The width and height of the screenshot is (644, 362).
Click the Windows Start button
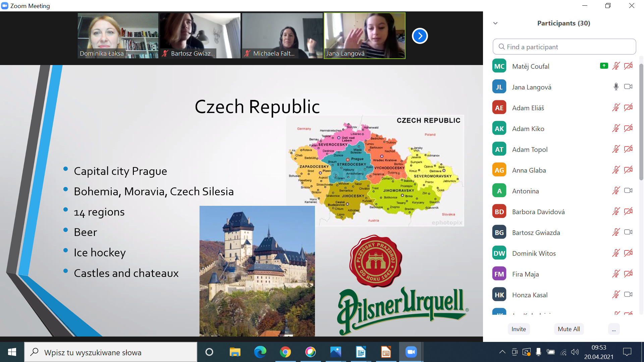[12, 352]
